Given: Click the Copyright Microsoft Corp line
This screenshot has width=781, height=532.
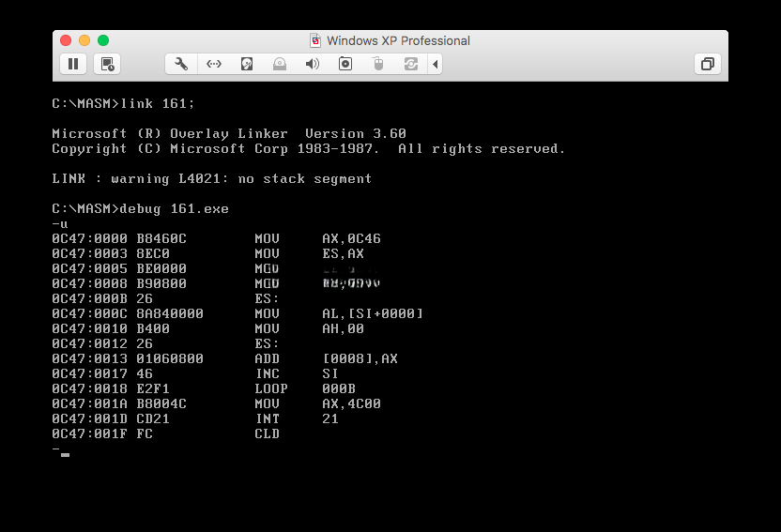Looking at the screenshot, I should point(308,149).
